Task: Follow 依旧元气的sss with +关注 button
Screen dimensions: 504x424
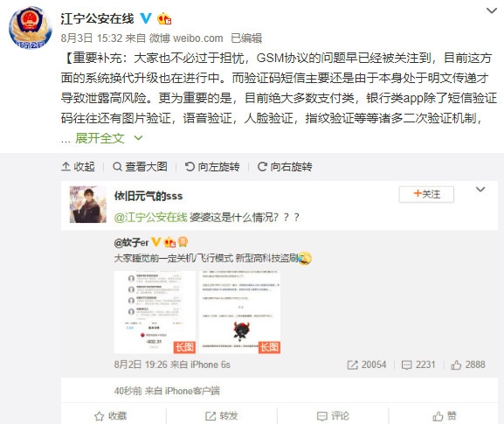Action: (x=426, y=194)
